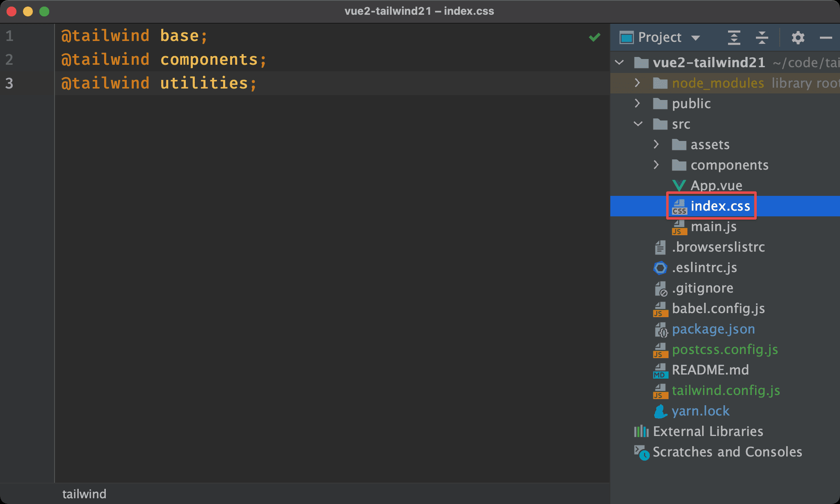Click the ignore-file icon of .gitignore
840x504 pixels.
coord(661,289)
